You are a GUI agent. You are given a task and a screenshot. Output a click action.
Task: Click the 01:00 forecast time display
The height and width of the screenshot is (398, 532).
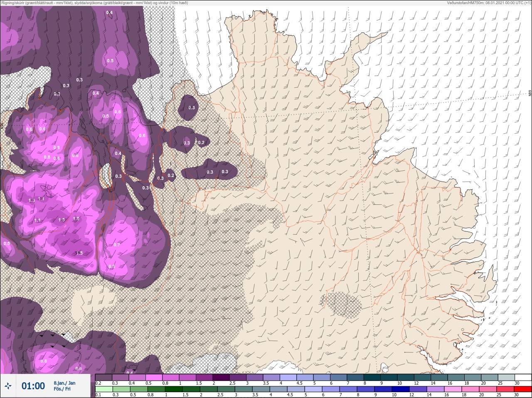[33, 386]
